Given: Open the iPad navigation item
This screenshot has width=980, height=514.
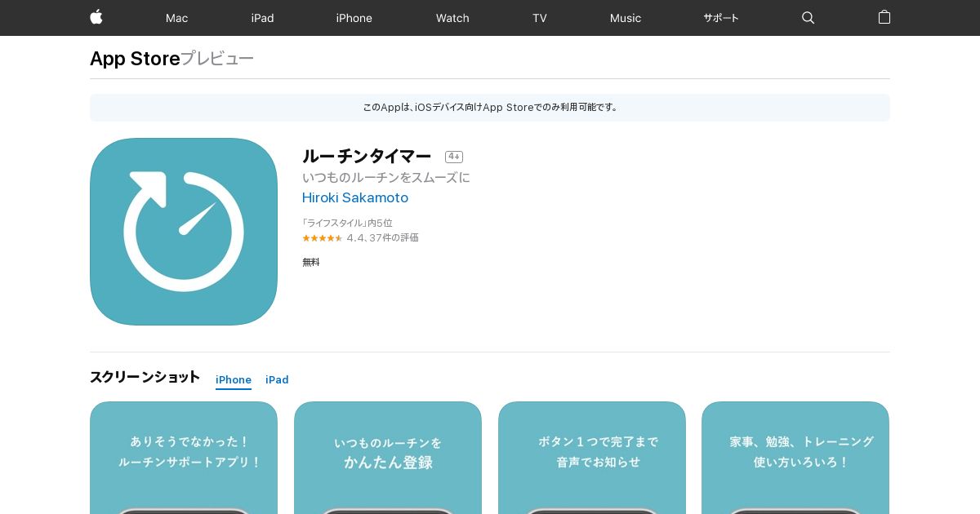Looking at the screenshot, I should coord(263,18).
